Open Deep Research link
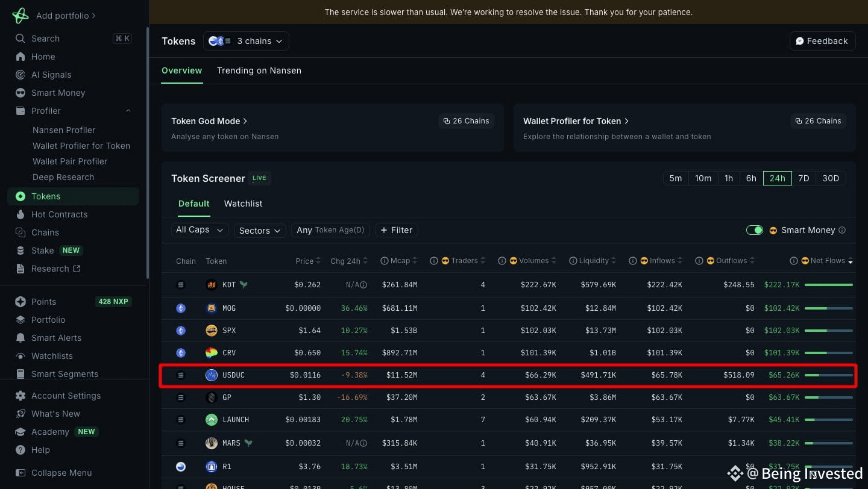The height and width of the screenshot is (489, 868). [x=63, y=177]
